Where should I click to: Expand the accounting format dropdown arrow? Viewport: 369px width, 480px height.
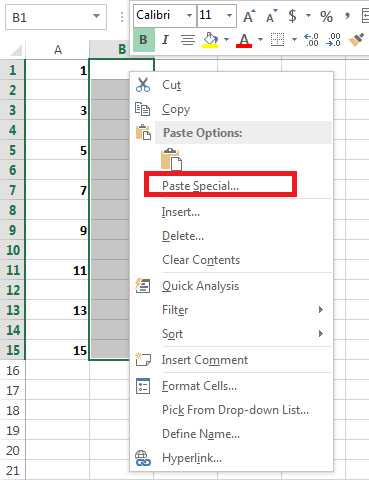point(308,15)
